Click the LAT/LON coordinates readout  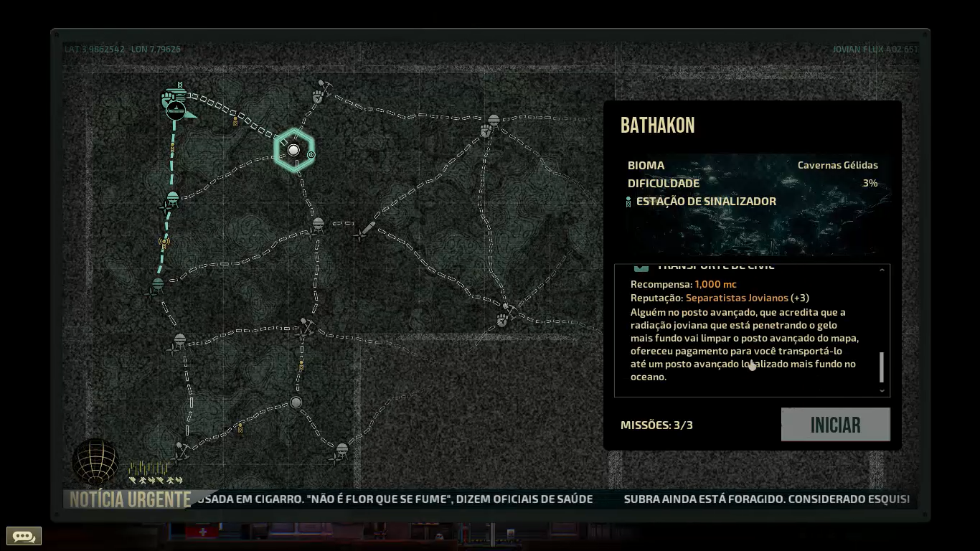click(x=123, y=50)
